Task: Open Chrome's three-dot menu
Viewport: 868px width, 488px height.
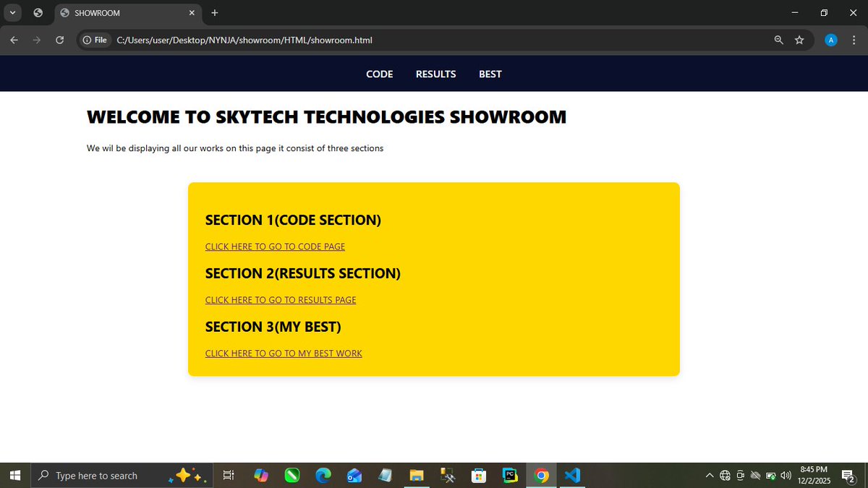Action: click(854, 40)
